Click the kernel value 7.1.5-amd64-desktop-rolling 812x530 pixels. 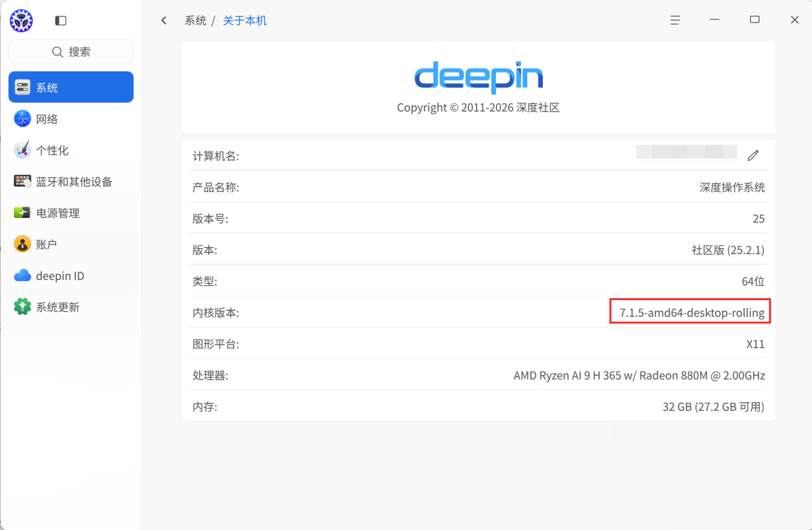coord(692,313)
